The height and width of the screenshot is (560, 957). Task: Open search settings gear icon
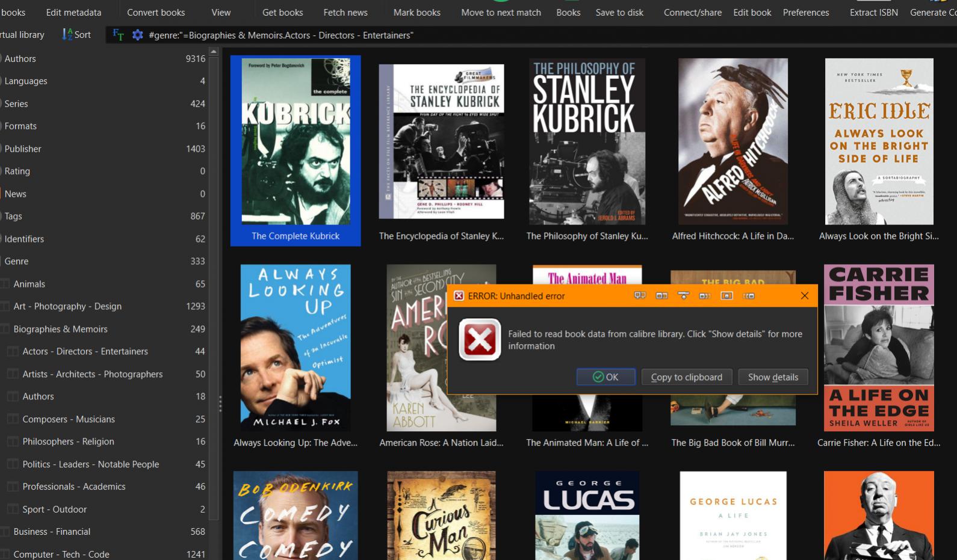pyautogui.click(x=138, y=35)
